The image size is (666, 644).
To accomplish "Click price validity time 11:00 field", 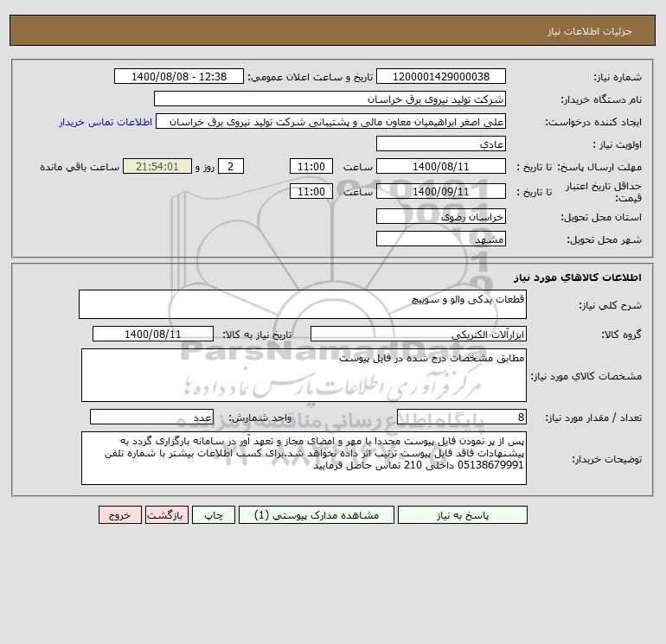I will (311, 191).
